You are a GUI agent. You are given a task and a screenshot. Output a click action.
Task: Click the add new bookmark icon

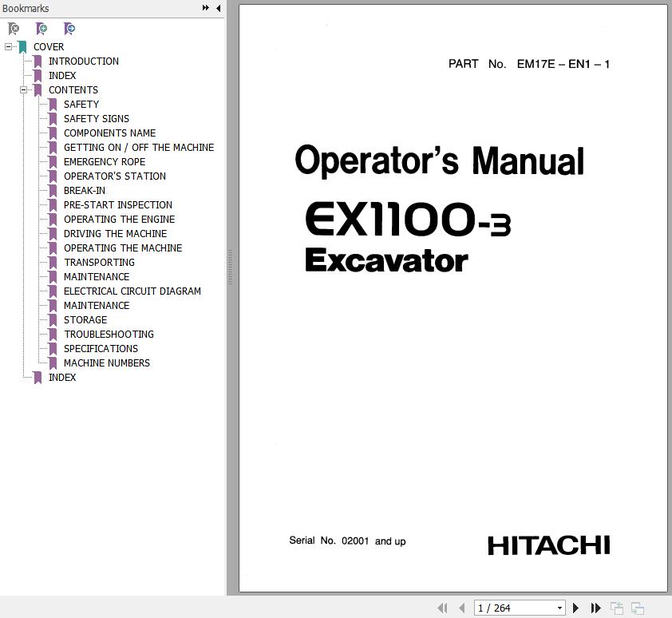tap(42, 29)
